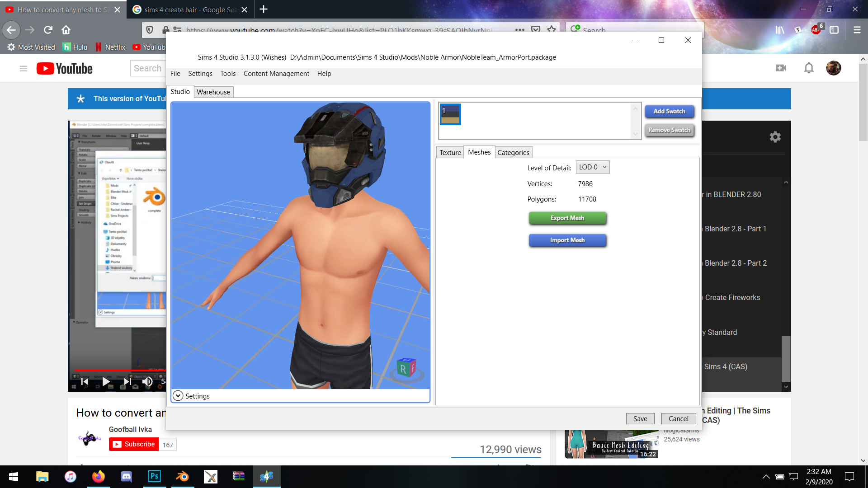Open the Netflix bookmark
Viewport: 868px width, 488px height.
(110, 47)
